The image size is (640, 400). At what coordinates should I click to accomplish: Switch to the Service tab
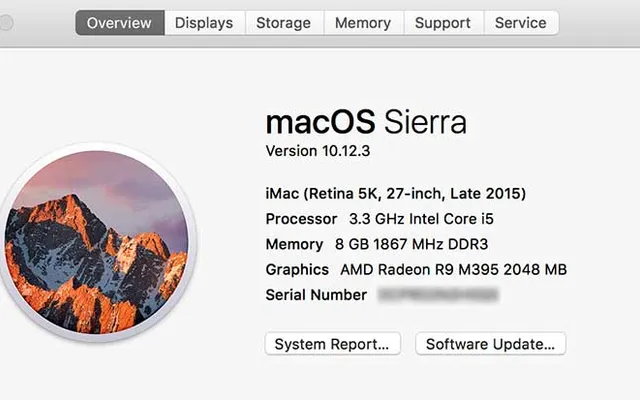click(521, 23)
